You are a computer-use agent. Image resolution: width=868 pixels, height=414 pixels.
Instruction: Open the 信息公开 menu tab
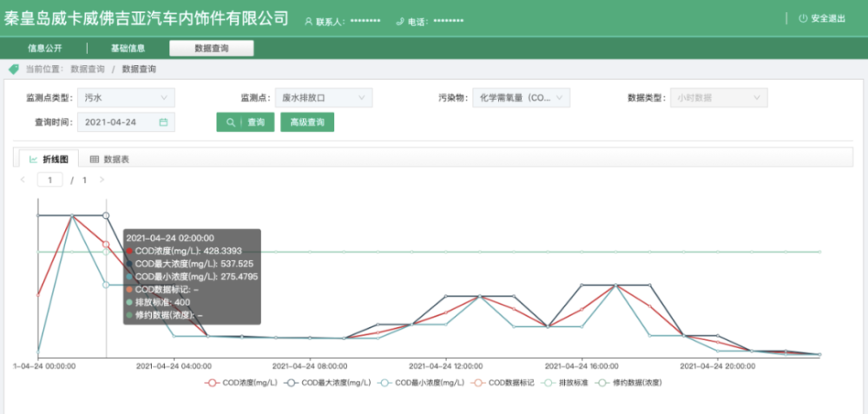(45, 49)
